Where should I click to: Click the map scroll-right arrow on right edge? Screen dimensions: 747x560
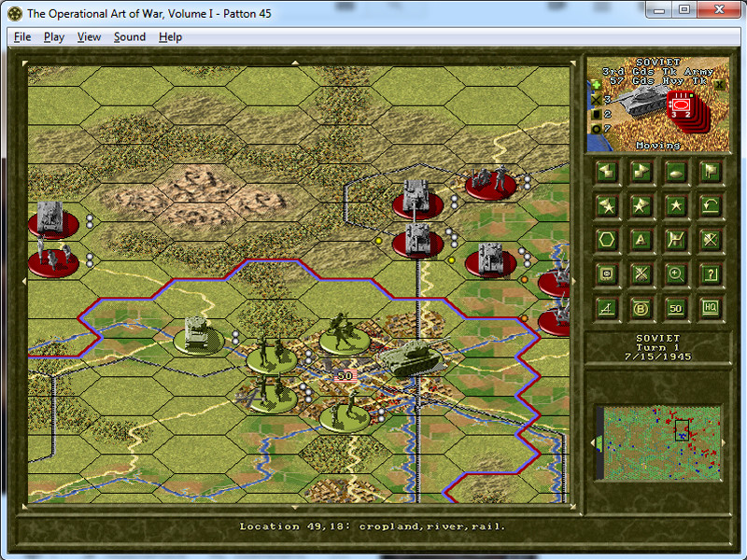(573, 282)
